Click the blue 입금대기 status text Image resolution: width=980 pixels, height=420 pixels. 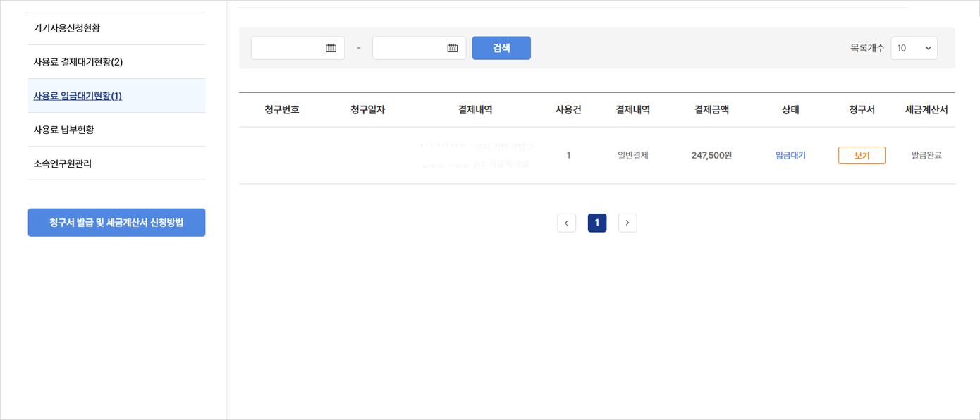click(x=790, y=155)
